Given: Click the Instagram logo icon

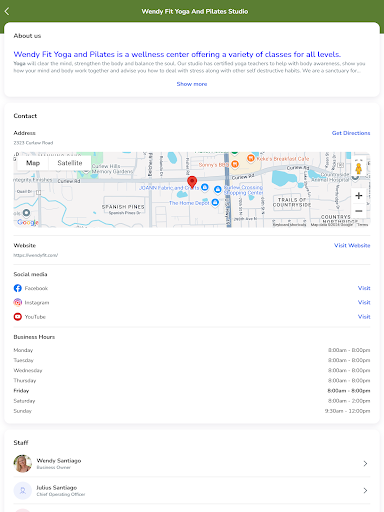Looking at the screenshot, I should point(18,302).
